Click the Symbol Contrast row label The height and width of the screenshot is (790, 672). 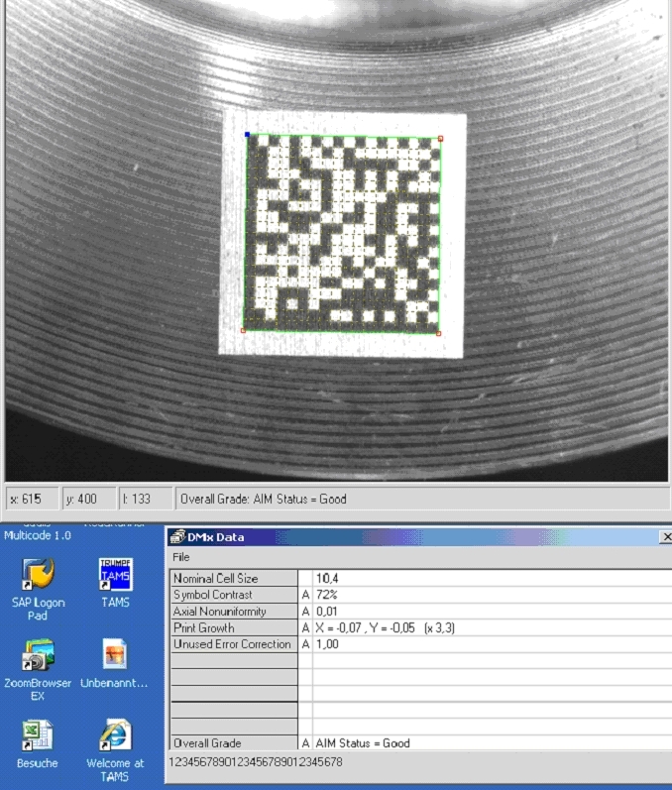[x=234, y=595]
